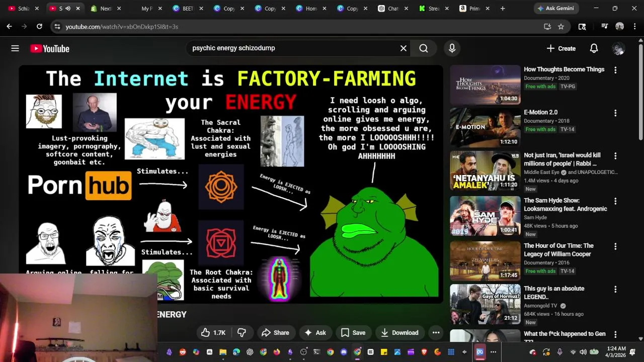Open Wi-Fi network status in tray

573,352
